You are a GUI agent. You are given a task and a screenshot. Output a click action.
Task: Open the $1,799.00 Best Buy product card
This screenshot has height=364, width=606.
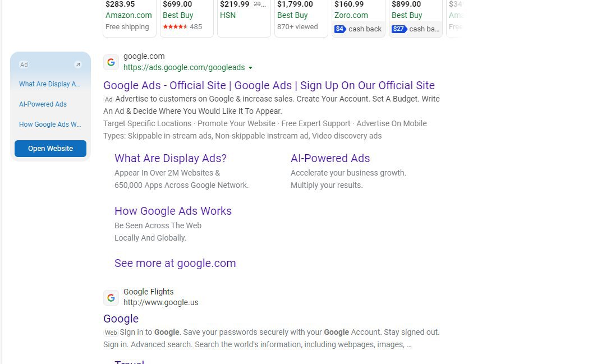[x=301, y=19]
